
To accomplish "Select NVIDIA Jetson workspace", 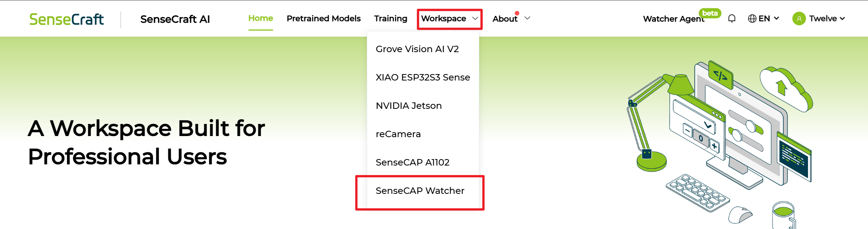I will tap(408, 106).
